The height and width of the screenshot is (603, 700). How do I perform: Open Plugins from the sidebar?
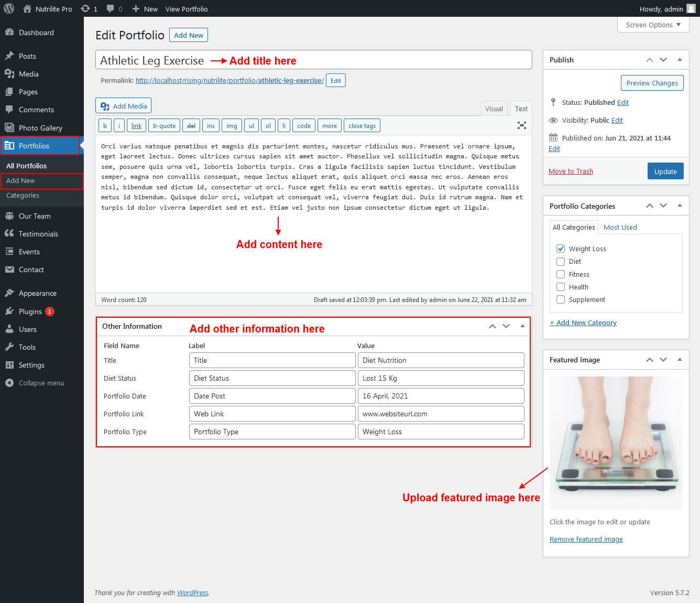point(30,311)
